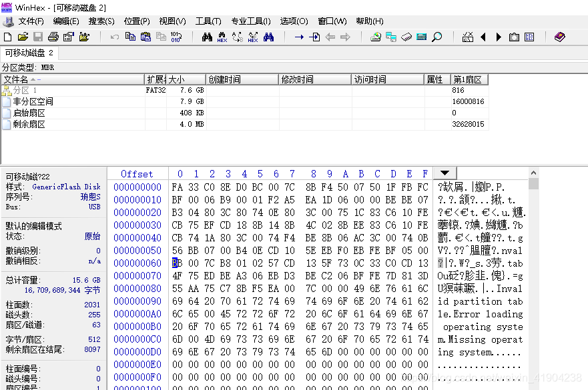Sort by the 大小 column header
Screen dimensions: 588x390
point(186,79)
